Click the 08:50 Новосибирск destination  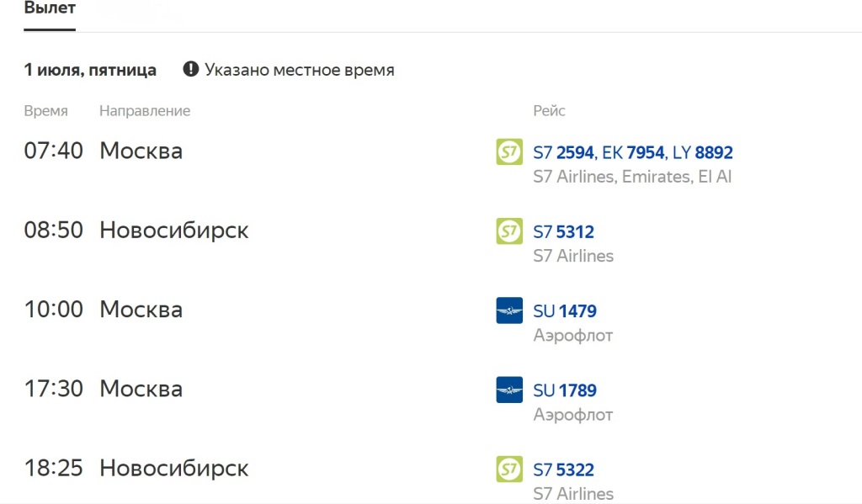pos(173,231)
